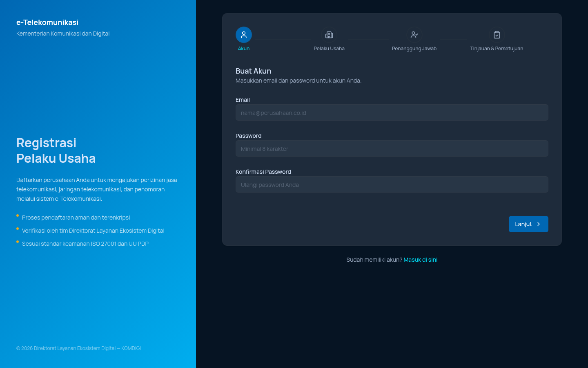Click the Konfirmasi Password label
The image size is (588, 368).
[x=263, y=172]
